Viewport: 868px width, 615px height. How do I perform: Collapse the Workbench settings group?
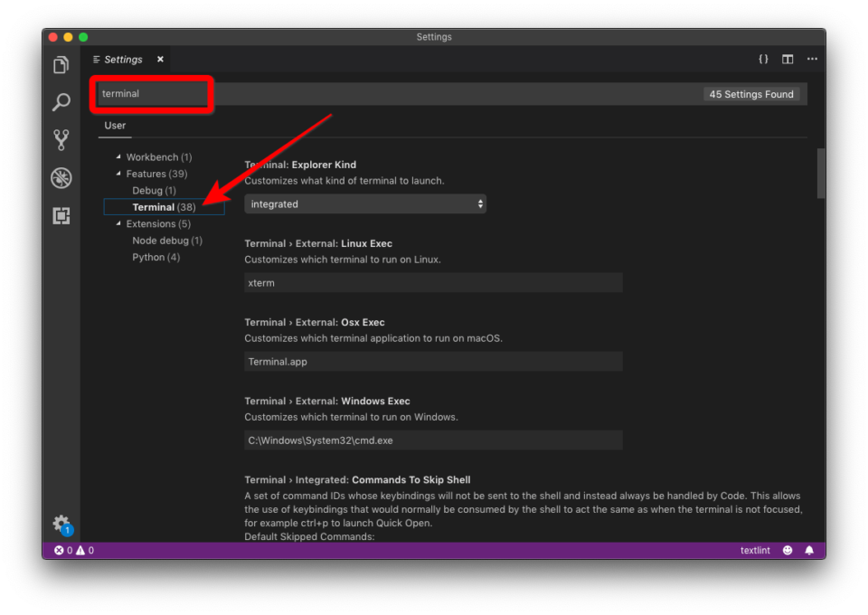pos(117,156)
